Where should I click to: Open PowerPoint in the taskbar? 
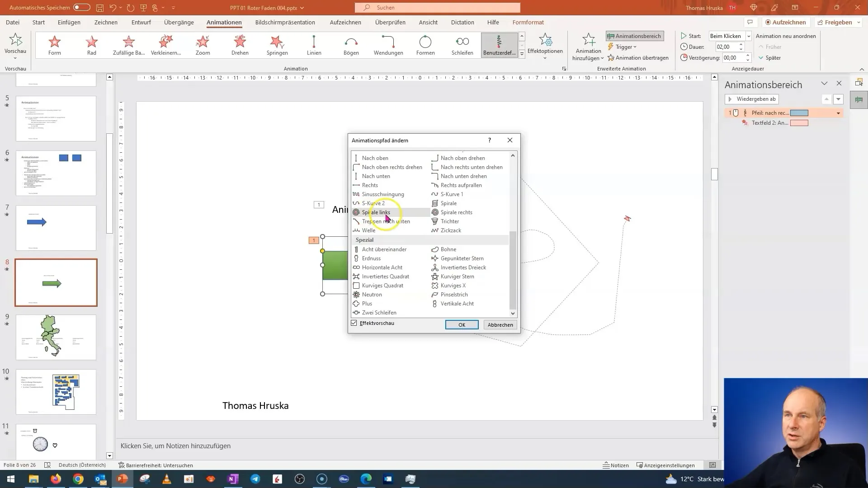click(x=123, y=479)
